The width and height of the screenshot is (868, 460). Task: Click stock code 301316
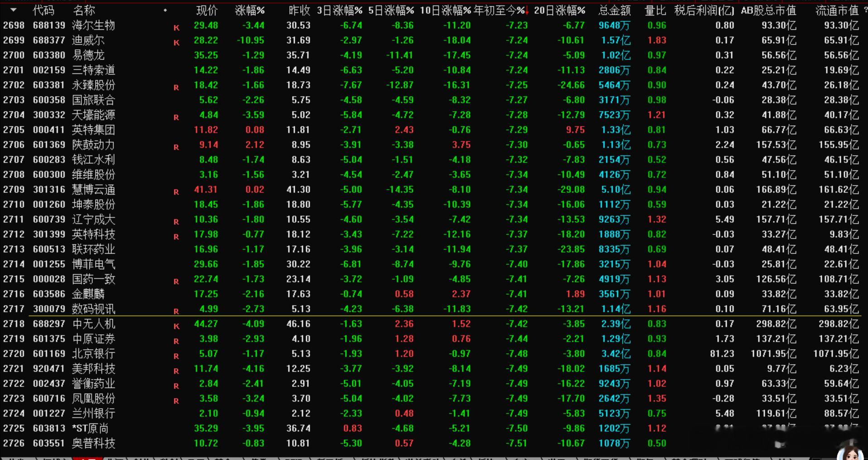[x=49, y=190]
